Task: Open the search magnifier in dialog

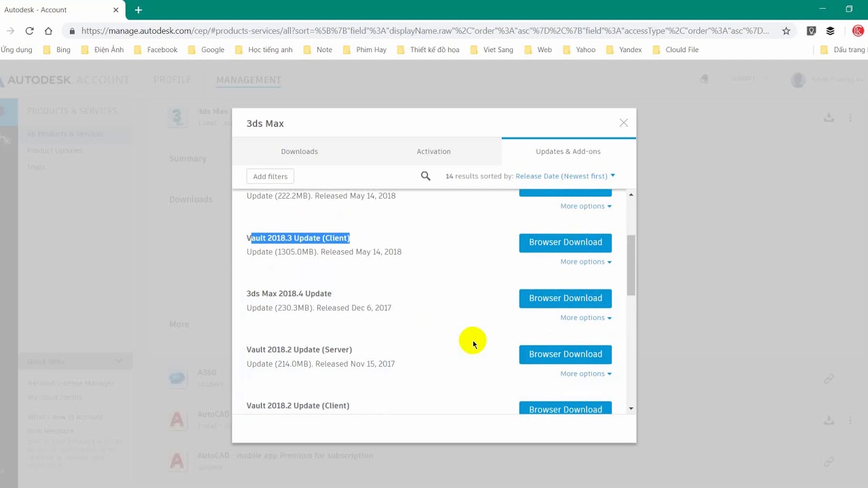Action: [x=426, y=176]
